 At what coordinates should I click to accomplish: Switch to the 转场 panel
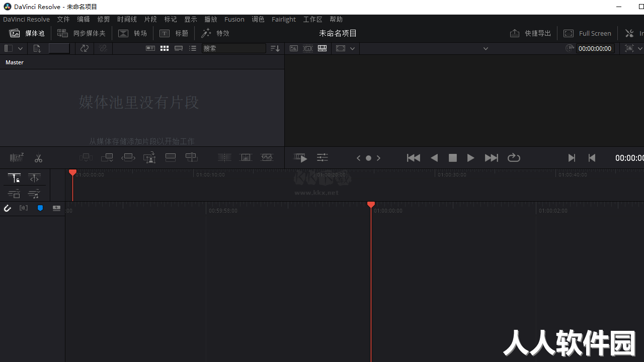click(x=133, y=33)
